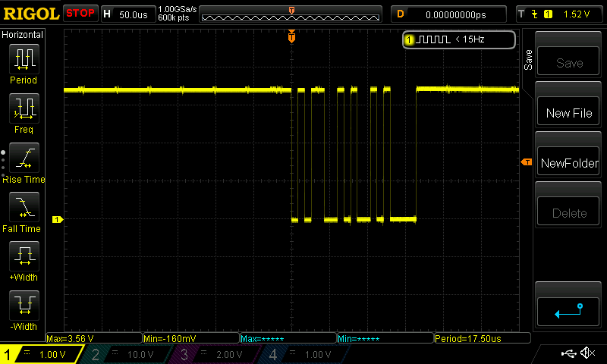Click the Min=-160mV measurement
The width and height of the screenshot is (607, 364).
click(191, 338)
